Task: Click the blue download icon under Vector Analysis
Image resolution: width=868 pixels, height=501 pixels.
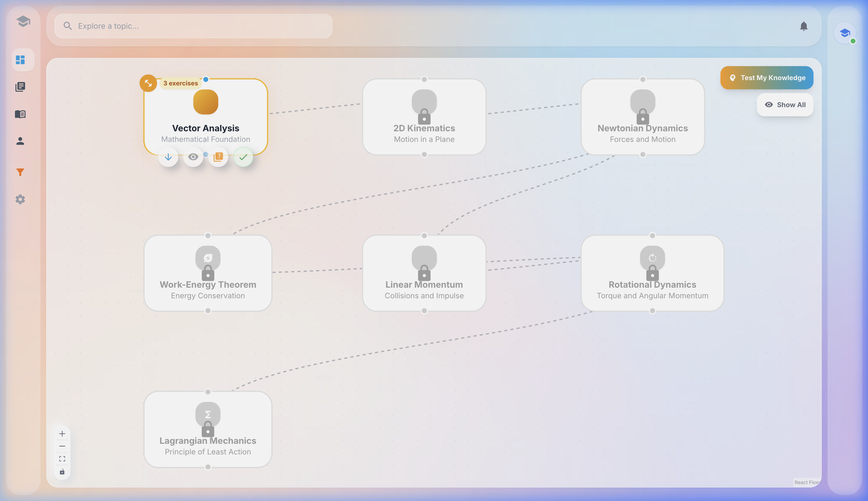Action: click(x=169, y=157)
